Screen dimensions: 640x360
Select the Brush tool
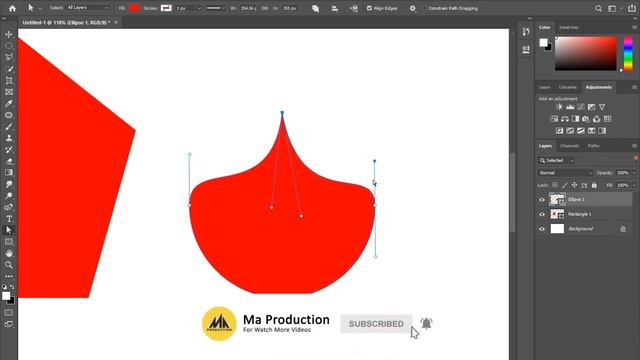(9, 127)
